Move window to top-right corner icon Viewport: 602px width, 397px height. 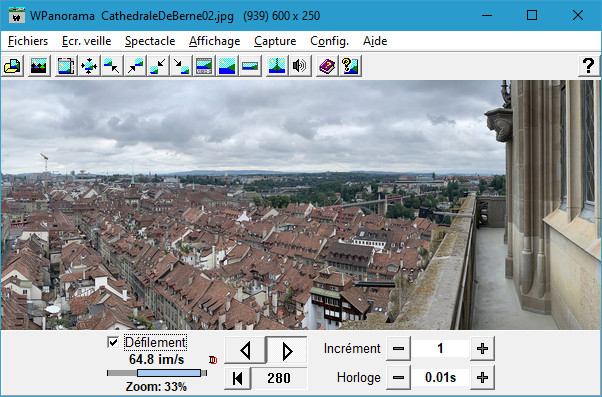135,66
